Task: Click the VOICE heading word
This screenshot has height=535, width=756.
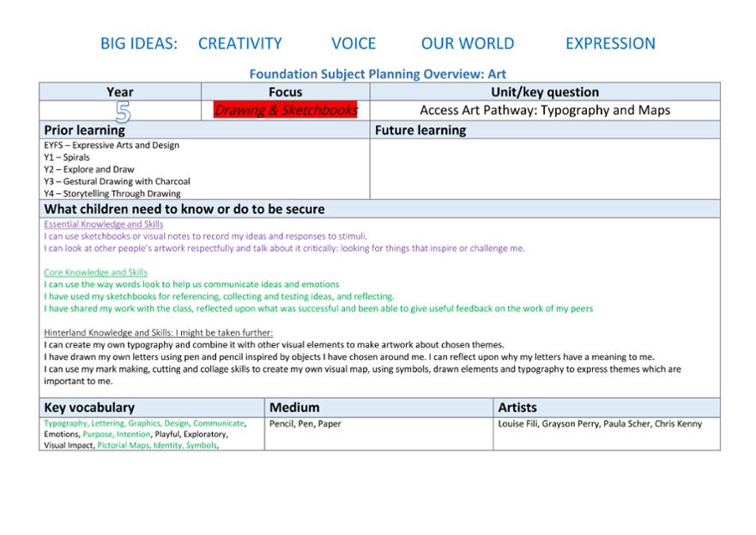Action: tap(354, 44)
